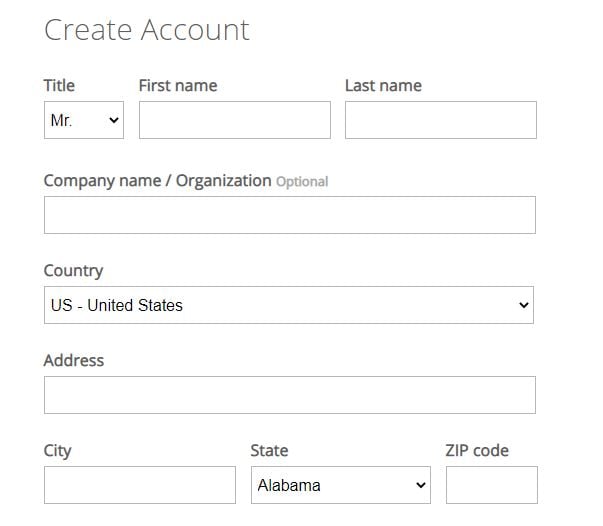Screen dimensions: 603x526
Task: Click inside the Company name / Organization box
Action: tap(290, 215)
